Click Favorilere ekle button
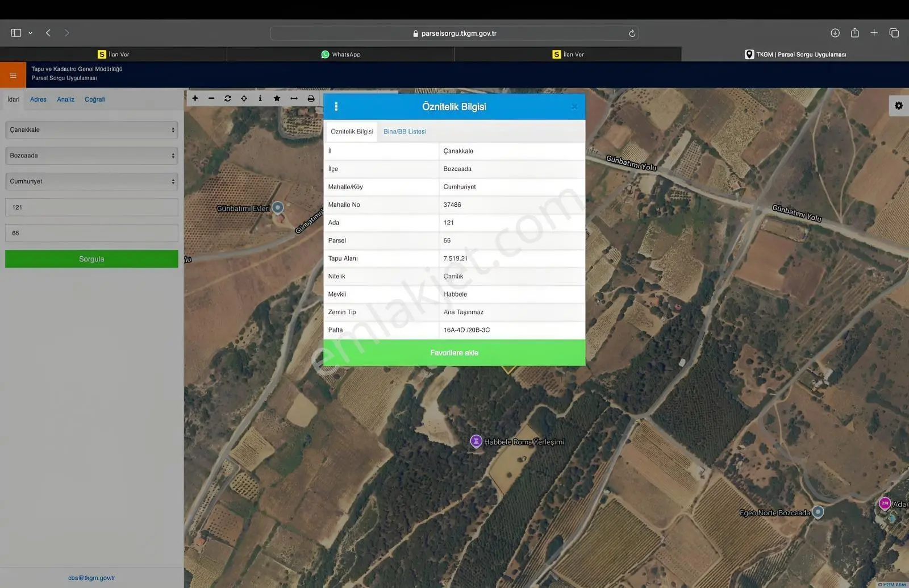 454,353
